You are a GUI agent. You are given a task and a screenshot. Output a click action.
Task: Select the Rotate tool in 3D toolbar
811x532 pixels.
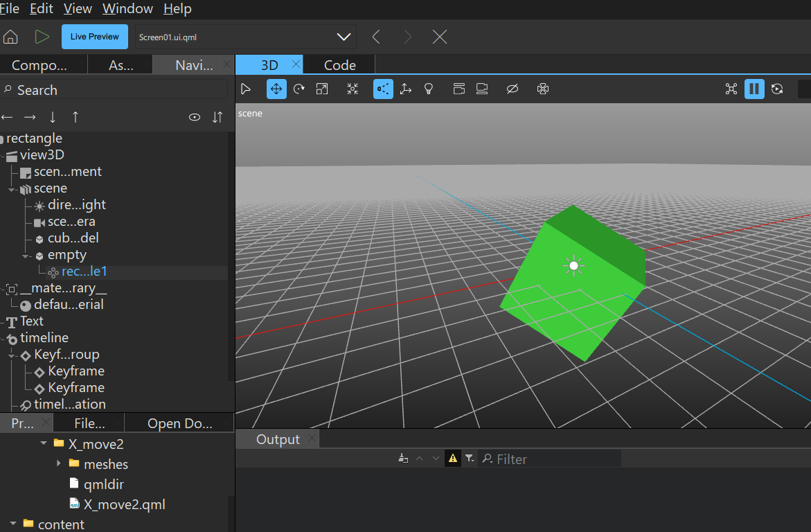click(x=299, y=89)
